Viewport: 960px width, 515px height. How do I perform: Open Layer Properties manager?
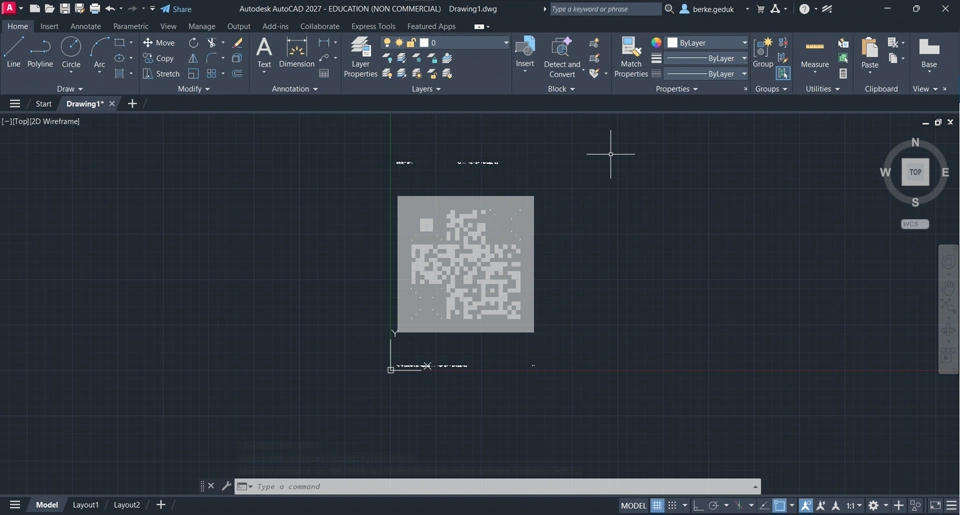click(x=361, y=58)
